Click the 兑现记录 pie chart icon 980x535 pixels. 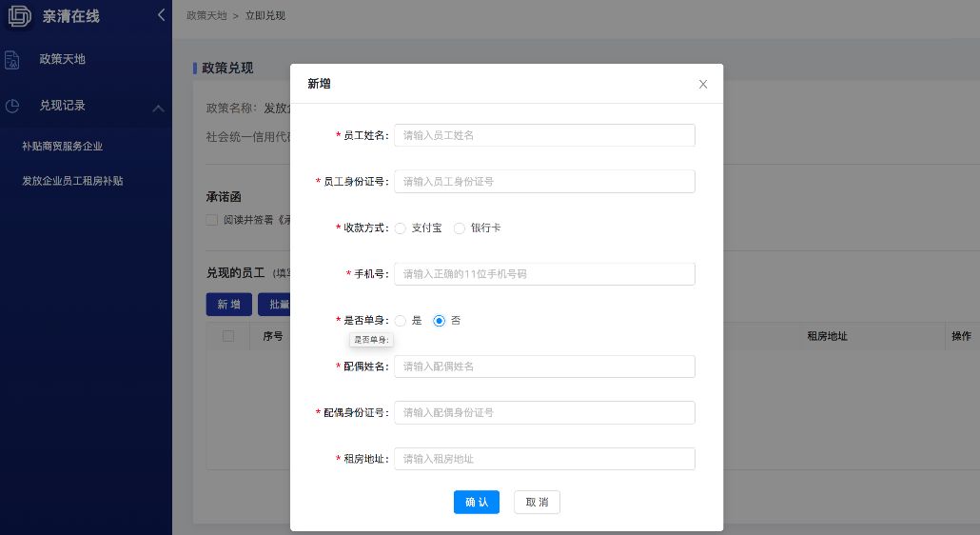click(12, 106)
